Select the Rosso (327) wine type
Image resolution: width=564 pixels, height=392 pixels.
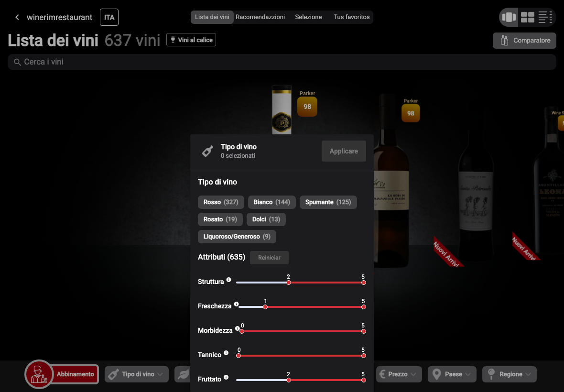click(221, 202)
